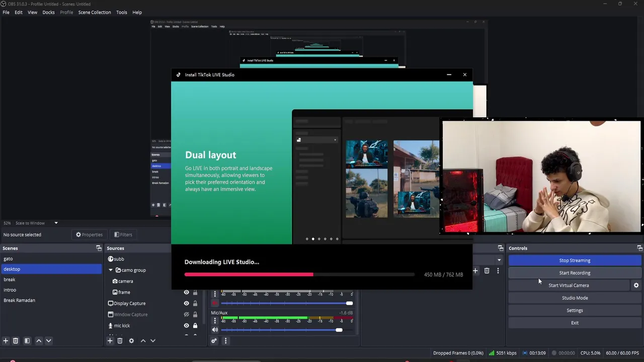Open the File menu
This screenshot has width=644, height=362.
[6, 12]
